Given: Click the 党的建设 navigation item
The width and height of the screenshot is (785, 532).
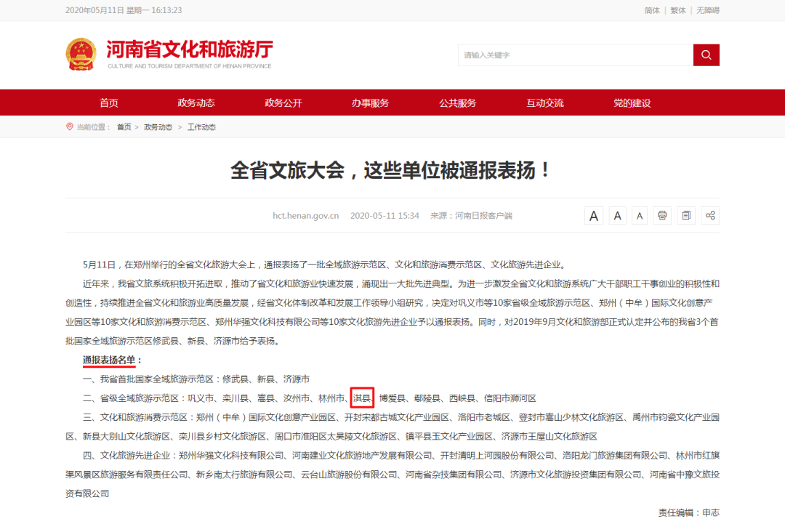Looking at the screenshot, I should point(632,103).
